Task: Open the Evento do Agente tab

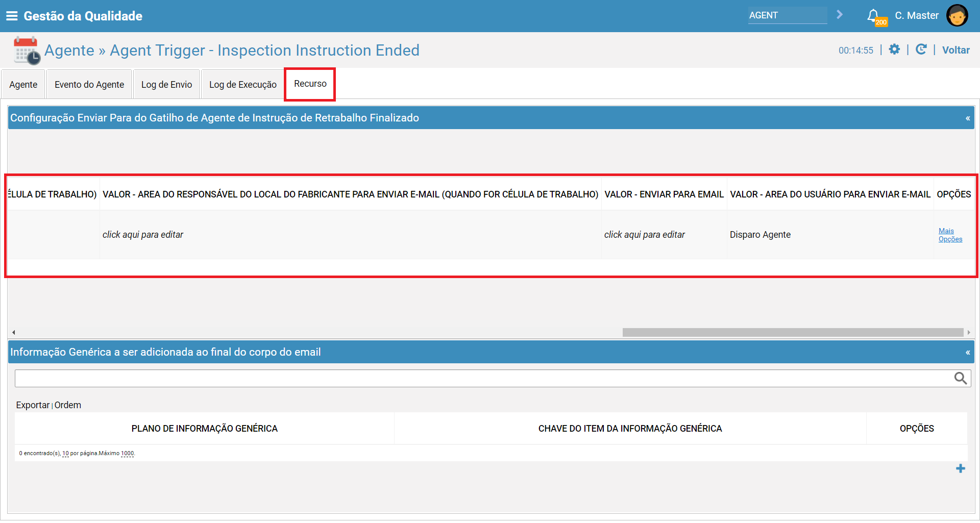Action: [89, 85]
